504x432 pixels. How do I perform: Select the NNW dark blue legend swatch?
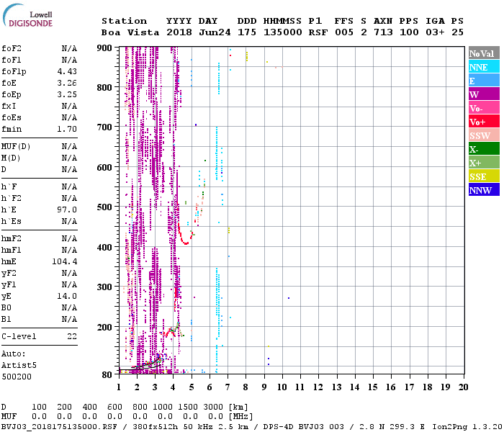click(484, 189)
